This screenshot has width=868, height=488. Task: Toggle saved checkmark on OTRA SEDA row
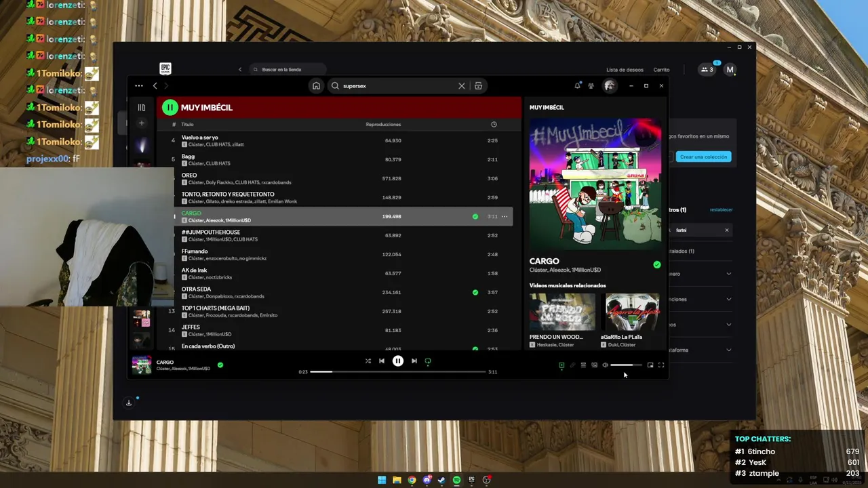pyautogui.click(x=475, y=293)
